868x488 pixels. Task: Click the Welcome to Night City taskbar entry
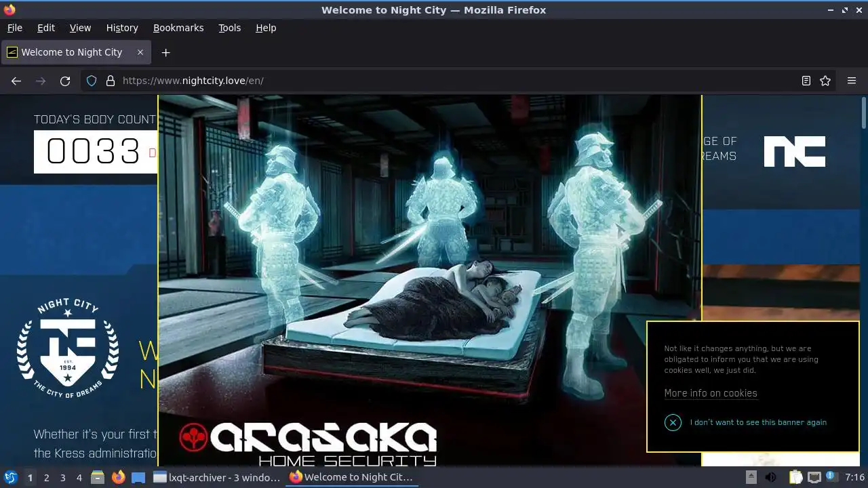point(351,477)
